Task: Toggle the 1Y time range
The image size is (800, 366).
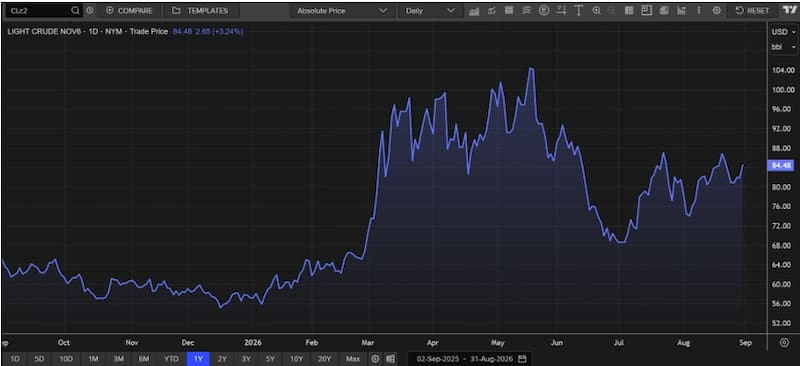Action: pyautogui.click(x=198, y=359)
